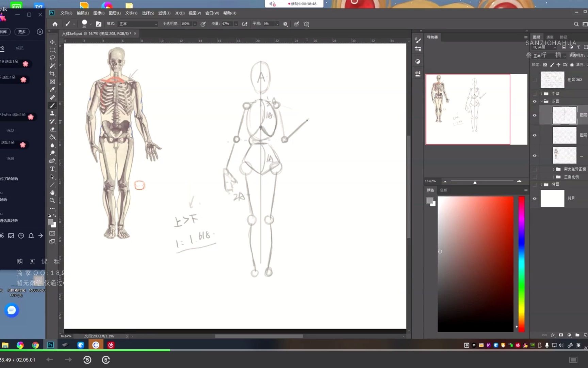Show the 背面 group
The width and height of the screenshot is (588, 368).
pyautogui.click(x=534, y=184)
